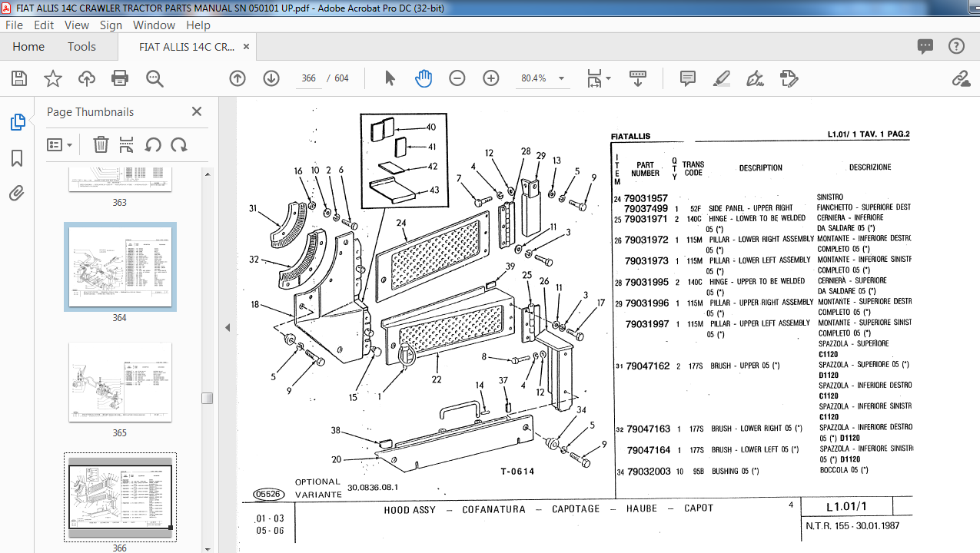
Task: Select page 363 thumbnail
Action: pyautogui.click(x=120, y=178)
